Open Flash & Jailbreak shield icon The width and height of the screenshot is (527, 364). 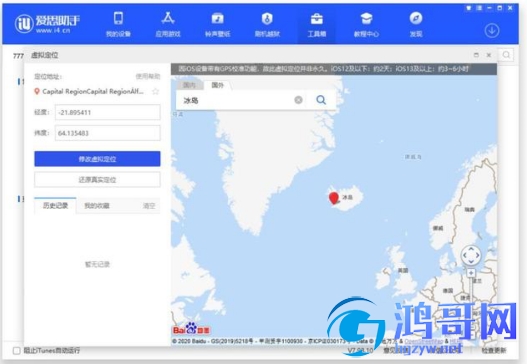(x=267, y=18)
